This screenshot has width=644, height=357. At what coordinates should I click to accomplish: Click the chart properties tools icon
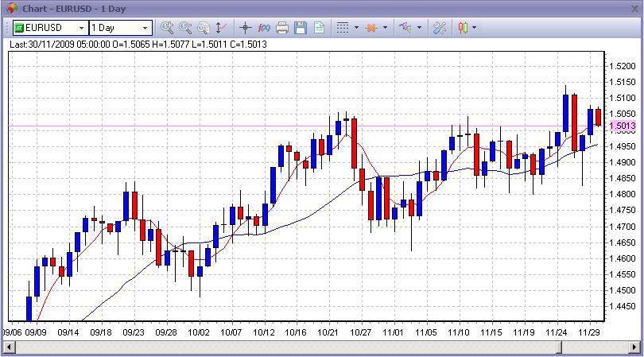pyautogui.click(x=439, y=28)
